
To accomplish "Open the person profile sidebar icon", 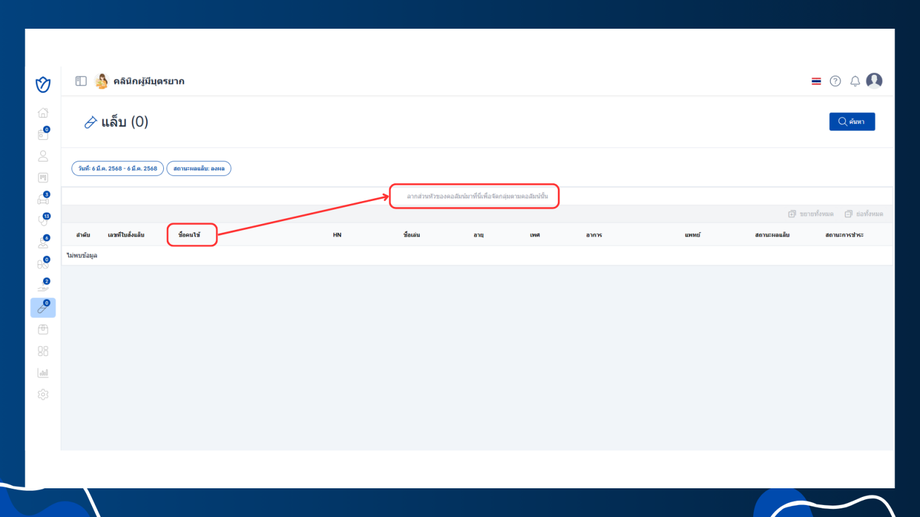I will tap(43, 156).
